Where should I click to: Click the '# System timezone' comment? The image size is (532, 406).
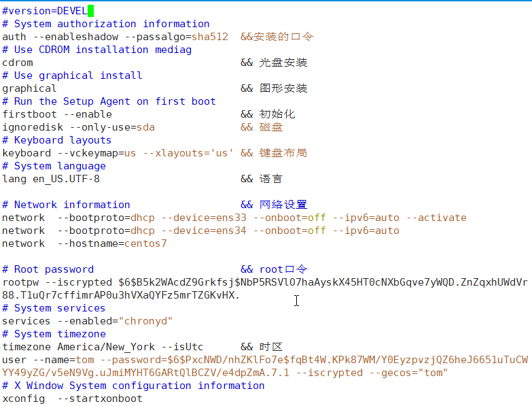point(54,333)
